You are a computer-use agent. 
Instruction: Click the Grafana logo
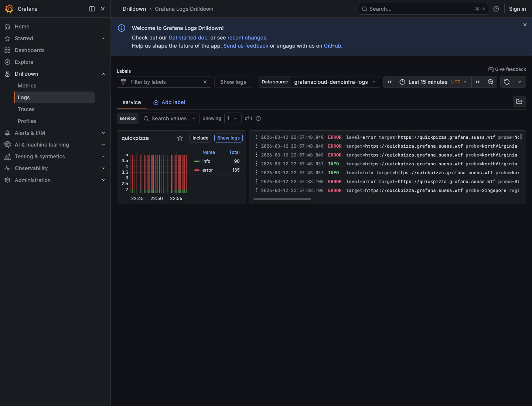(9, 8)
